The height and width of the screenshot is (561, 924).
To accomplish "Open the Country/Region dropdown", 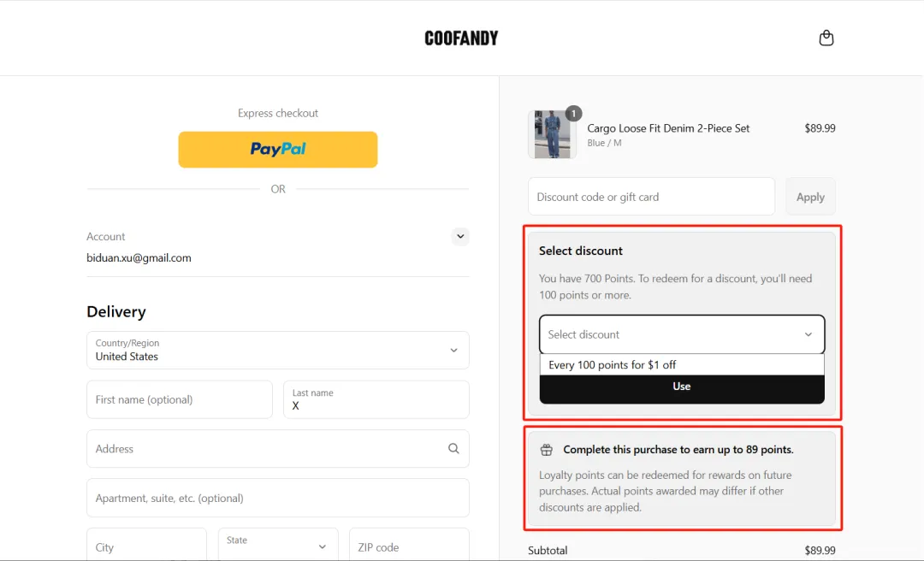I will pos(277,350).
